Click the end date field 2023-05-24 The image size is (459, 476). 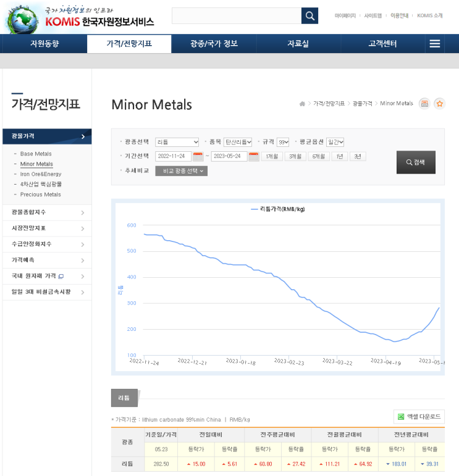click(229, 156)
